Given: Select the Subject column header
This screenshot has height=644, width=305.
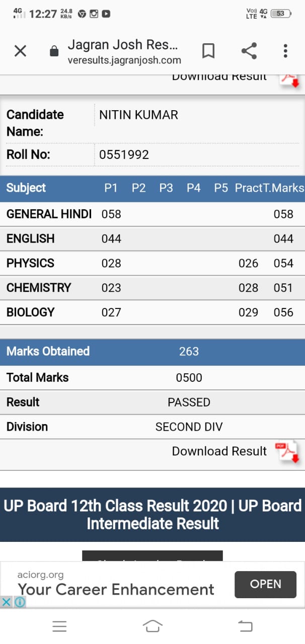Looking at the screenshot, I should [x=26, y=188].
